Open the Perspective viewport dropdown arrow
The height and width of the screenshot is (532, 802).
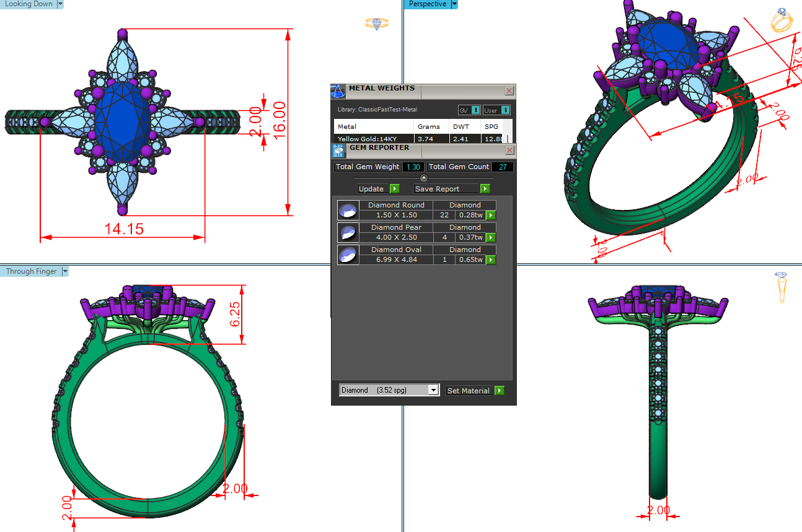click(x=454, y=4)
